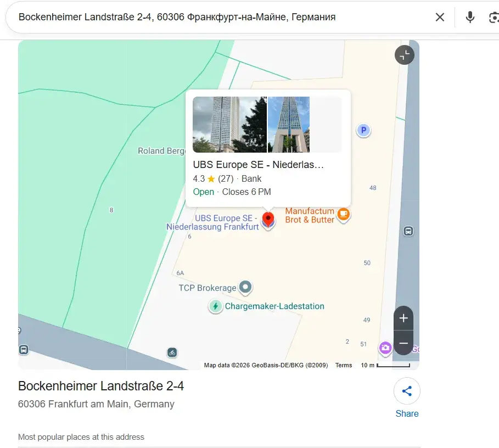Viewport: 499px width, 448px height.
Task: Select the red UBS location pin
Action: 268,220
